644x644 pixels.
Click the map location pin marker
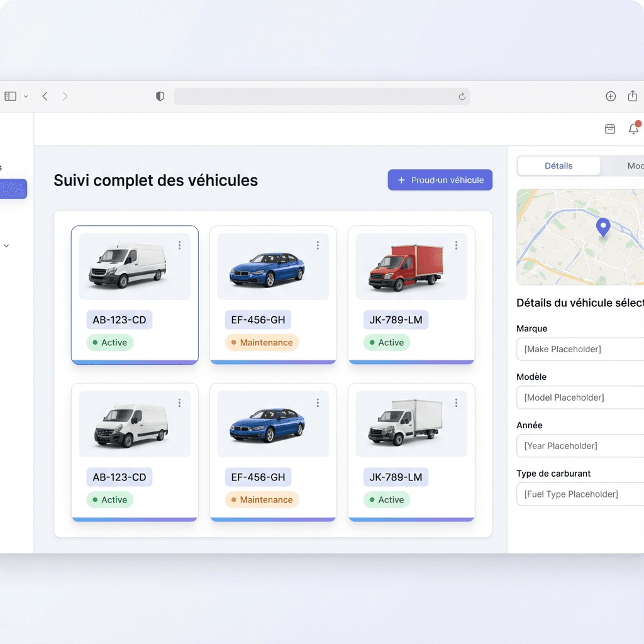(602, 227)
